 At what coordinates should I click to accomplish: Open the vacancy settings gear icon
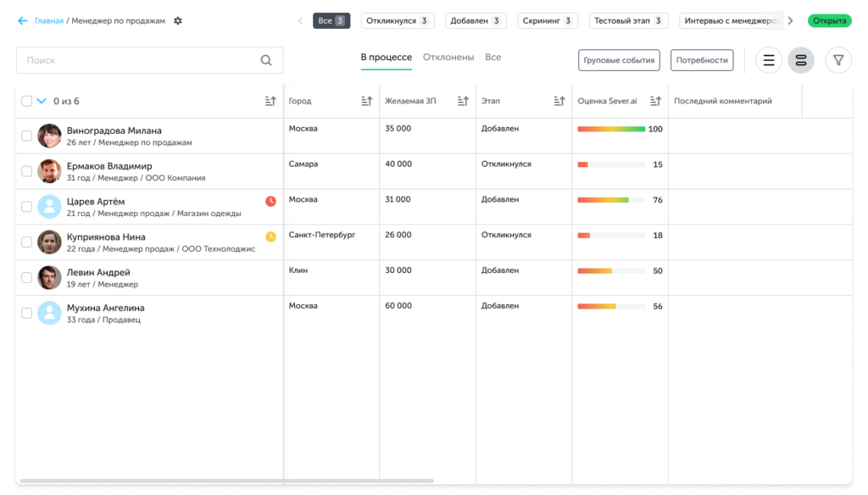[x=178, y=20]
